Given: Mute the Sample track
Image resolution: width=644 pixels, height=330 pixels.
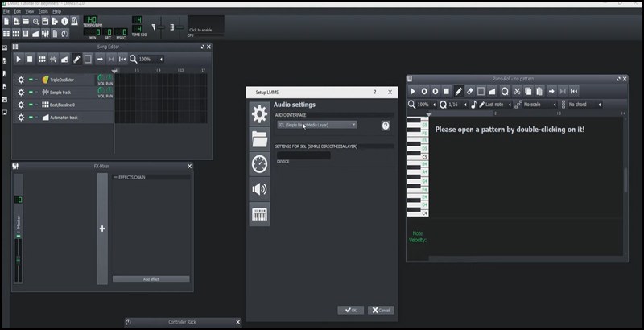Looking at the screenshot, I should 31,93.
